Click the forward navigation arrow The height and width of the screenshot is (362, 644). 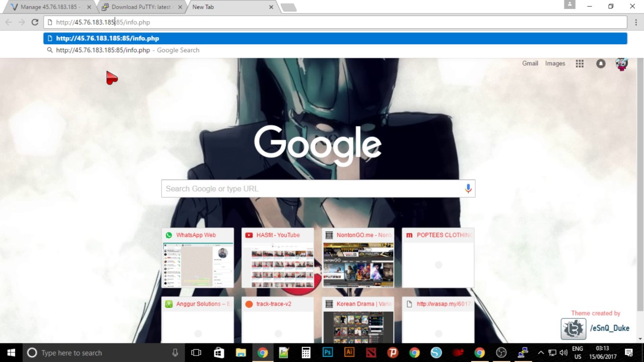pyautogui.click(x=22, y=22)
